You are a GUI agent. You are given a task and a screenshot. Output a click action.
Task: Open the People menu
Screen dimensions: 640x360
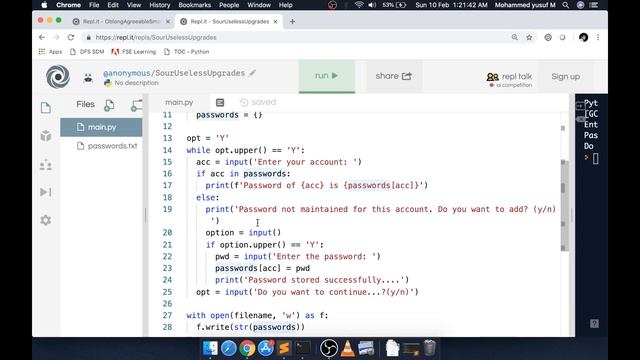point(229,5)
